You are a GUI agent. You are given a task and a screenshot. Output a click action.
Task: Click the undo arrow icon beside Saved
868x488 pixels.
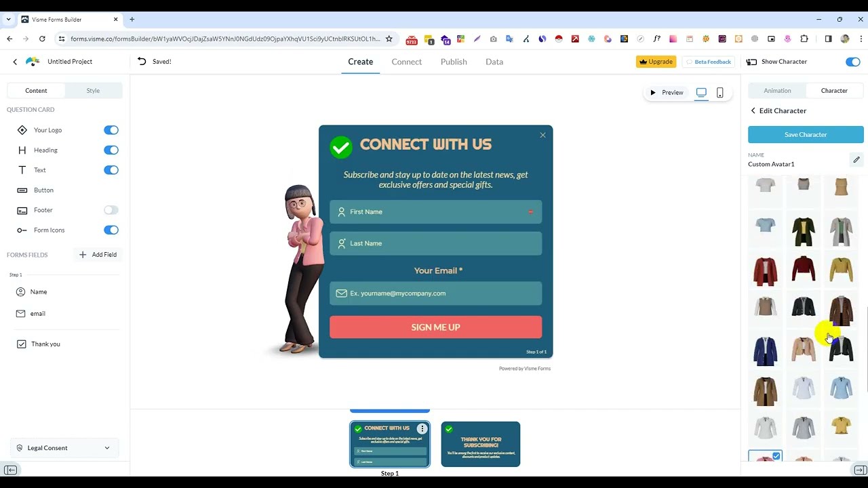(x=142, y=62)
